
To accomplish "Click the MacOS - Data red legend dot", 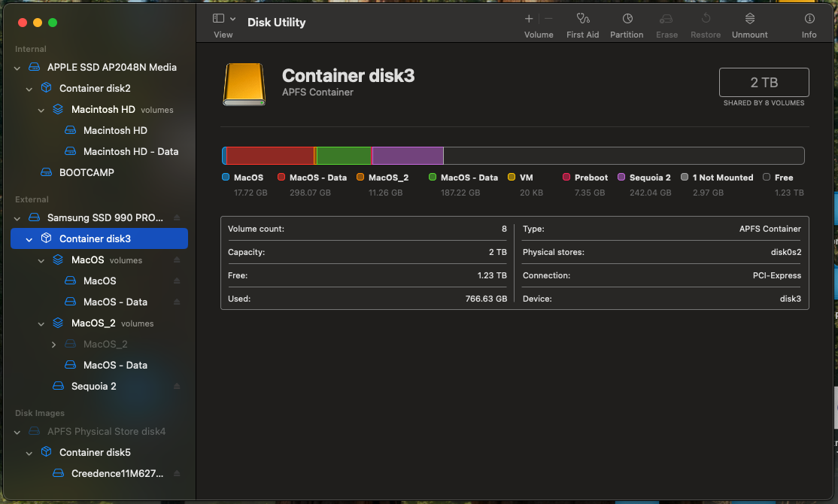I will click(282, 178).
